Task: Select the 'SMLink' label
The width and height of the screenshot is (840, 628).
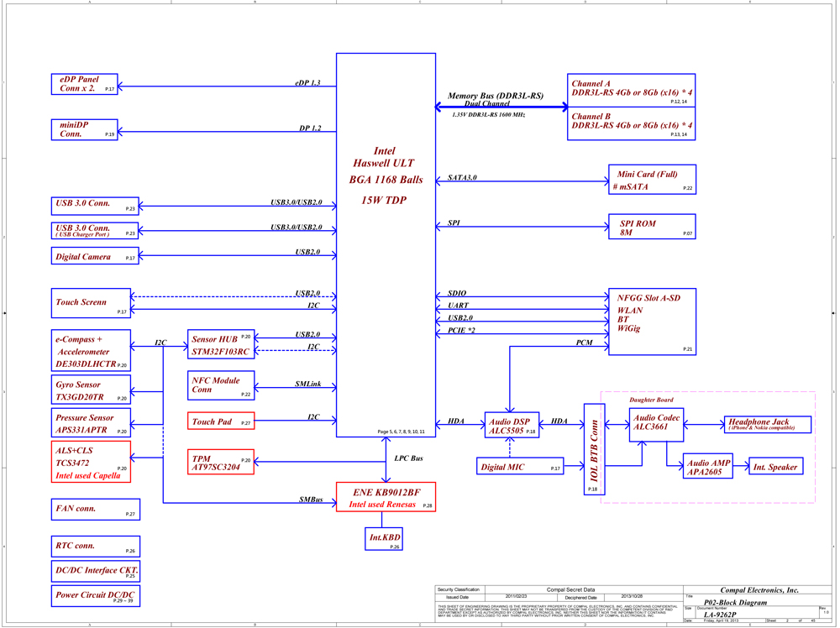Action: click(x=308, y=384)
